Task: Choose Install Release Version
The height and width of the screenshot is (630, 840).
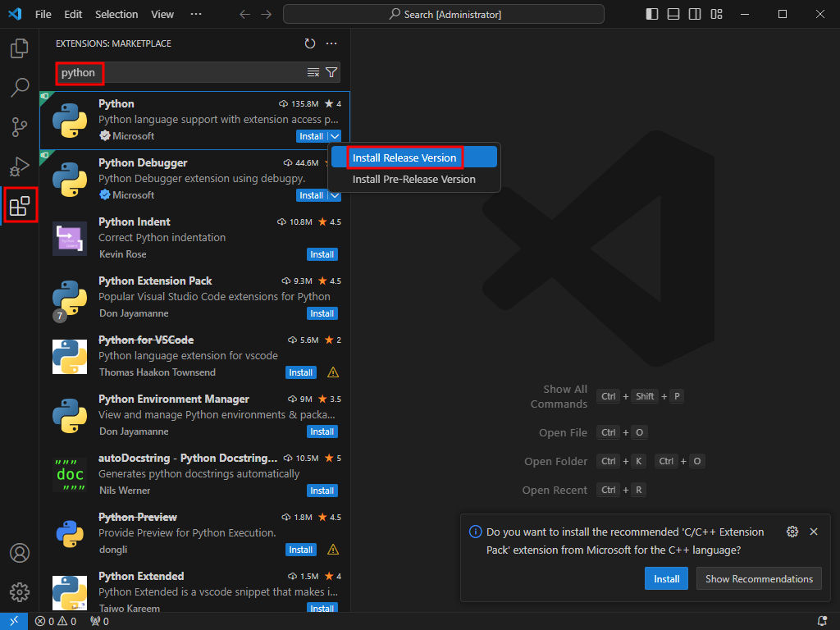Action: 414,157
